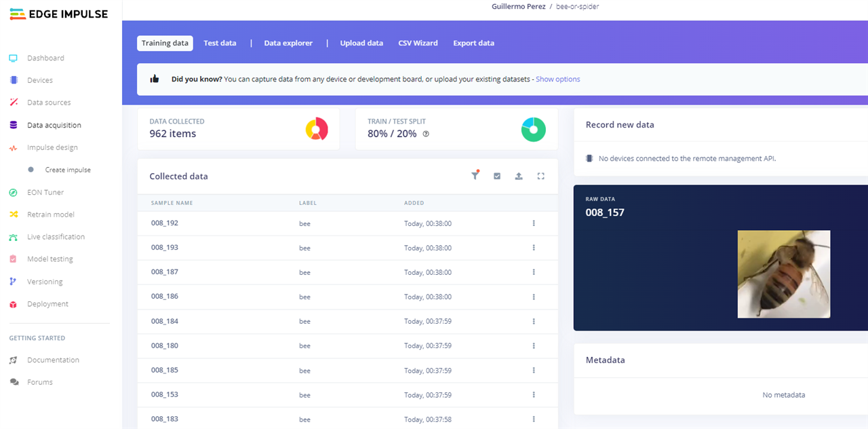
Task: Click the data collected pie chart
Action: click(x=317, y=129)
